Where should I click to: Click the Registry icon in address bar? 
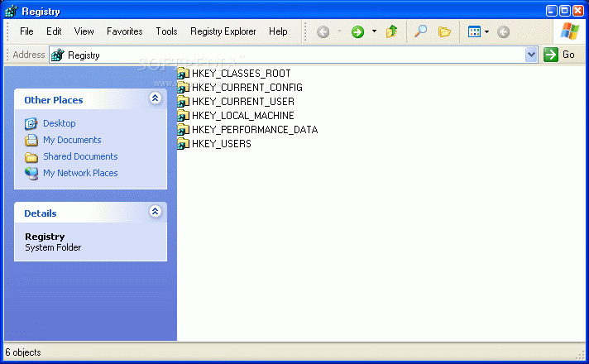coord(57,55)
